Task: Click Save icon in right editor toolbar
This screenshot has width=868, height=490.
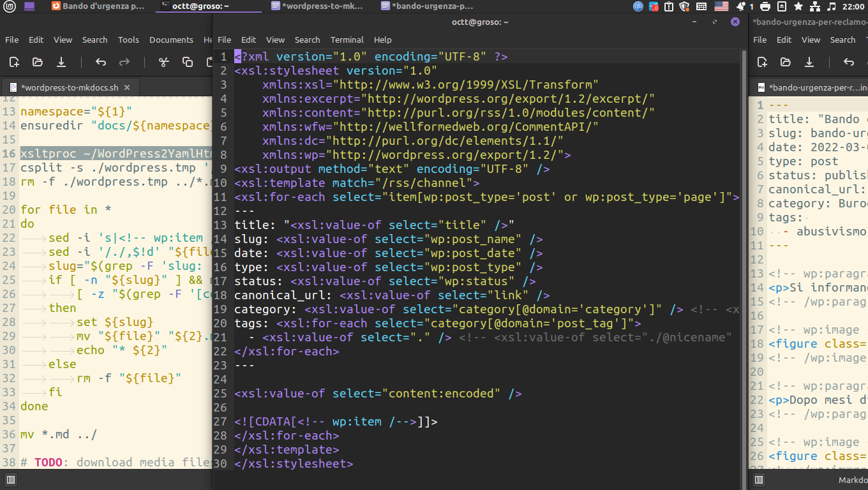Action: point(809,62)
